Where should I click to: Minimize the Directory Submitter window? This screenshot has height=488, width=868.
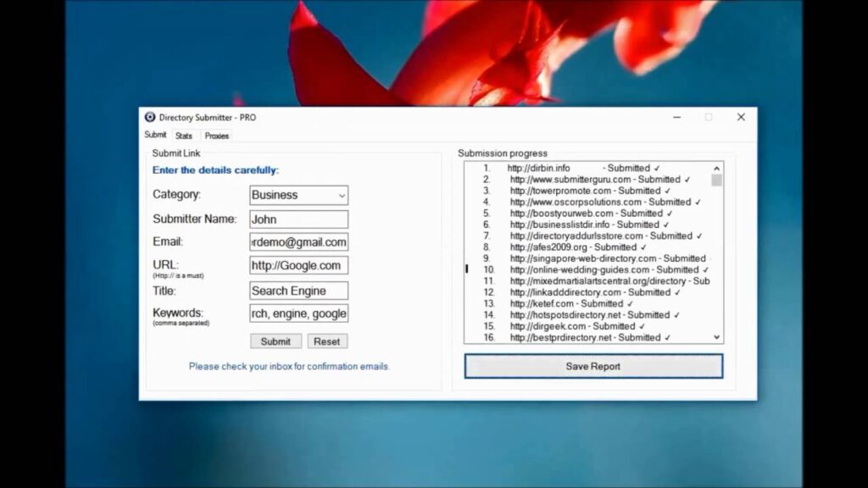(x=676, y=117)
